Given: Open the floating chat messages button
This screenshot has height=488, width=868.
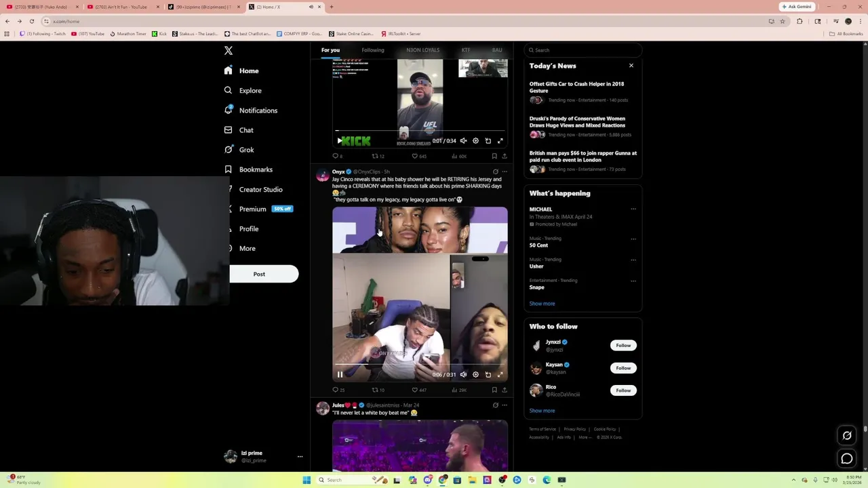Looking at the screenshot, I should pos(847,459).
